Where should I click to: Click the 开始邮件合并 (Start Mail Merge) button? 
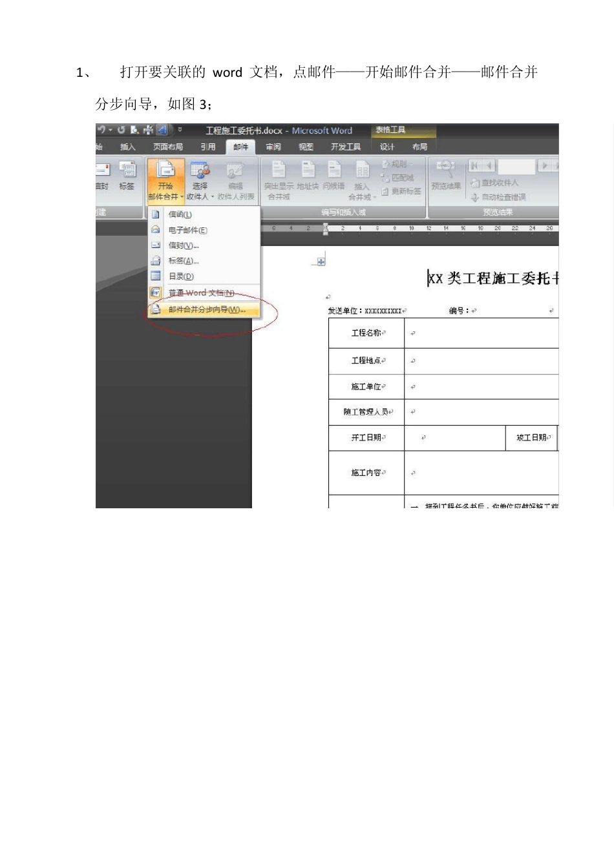point(165,180)
